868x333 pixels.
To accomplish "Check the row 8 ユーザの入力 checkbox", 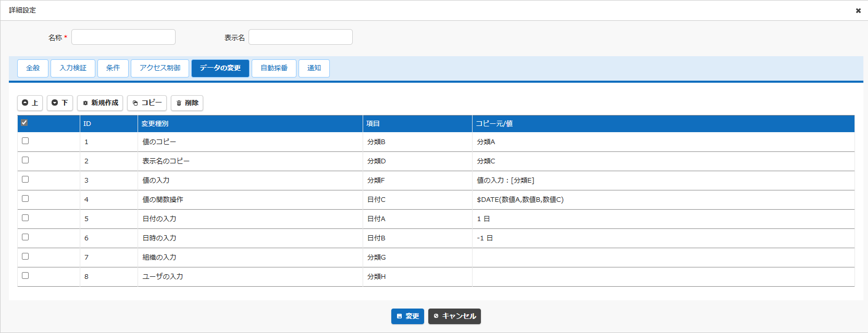I will pyautogui.click(x=26, y=276).
